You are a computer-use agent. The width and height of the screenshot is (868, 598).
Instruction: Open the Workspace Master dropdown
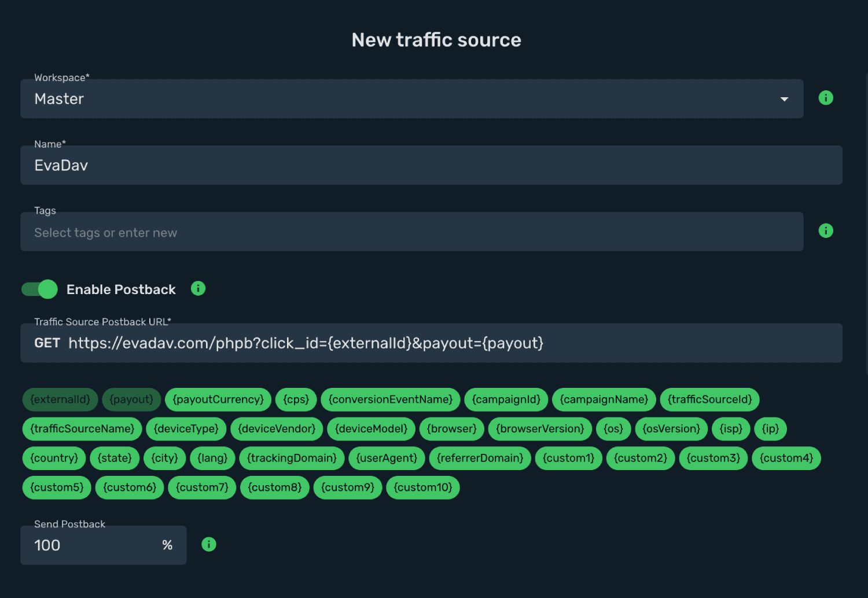tap(411, 99)
